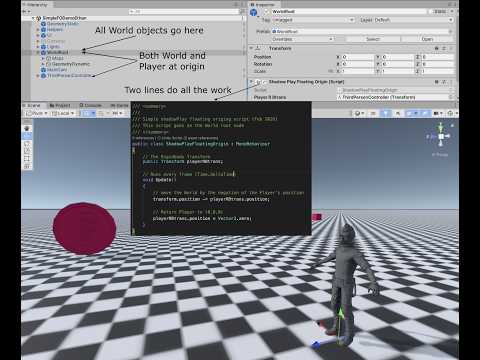Toggle WorldRoot active checkbox in Inspector
480x360 pixels.
click(x=266, y=11)
